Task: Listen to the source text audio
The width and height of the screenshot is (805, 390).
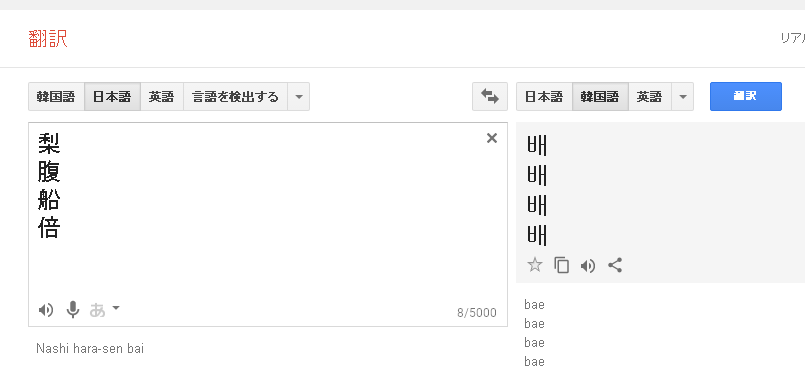Action: pyautogui.click(x=46, y=310)
